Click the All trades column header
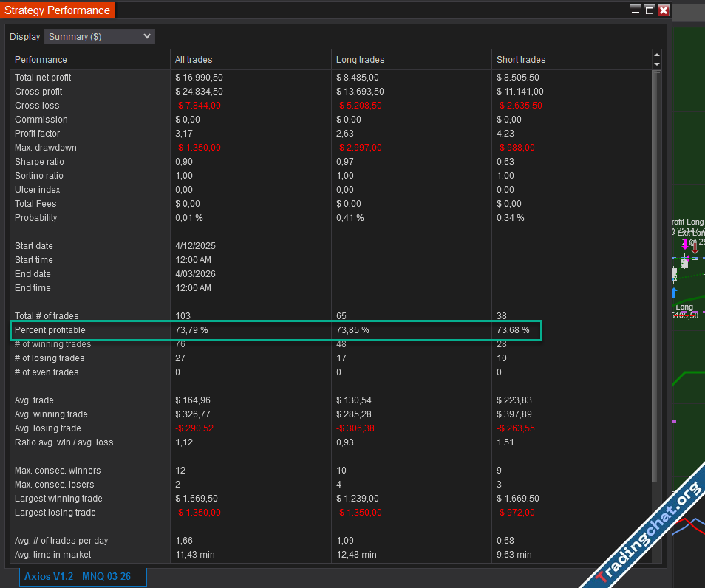 194,60
